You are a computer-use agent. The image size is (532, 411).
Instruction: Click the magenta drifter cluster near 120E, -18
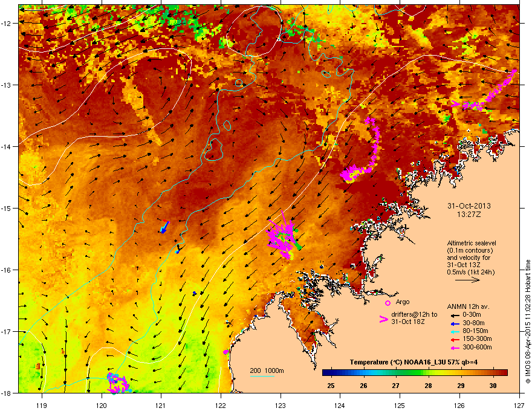coord(117,383)
